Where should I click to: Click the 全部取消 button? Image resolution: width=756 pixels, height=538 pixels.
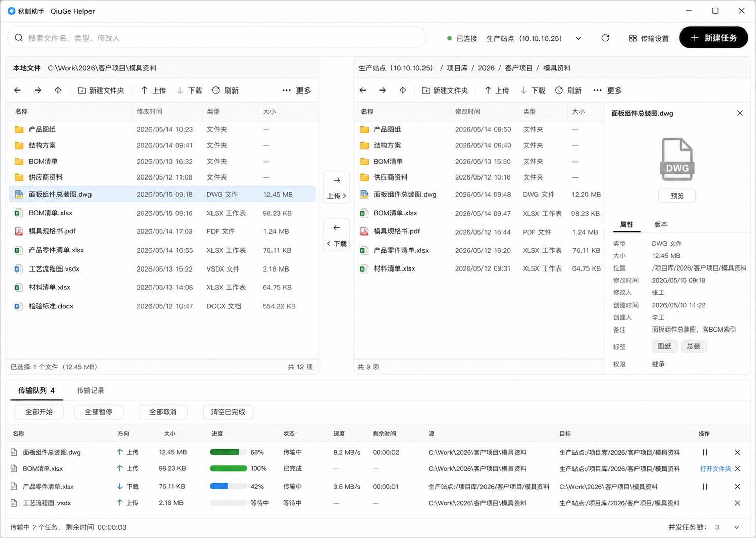[163, 412]
